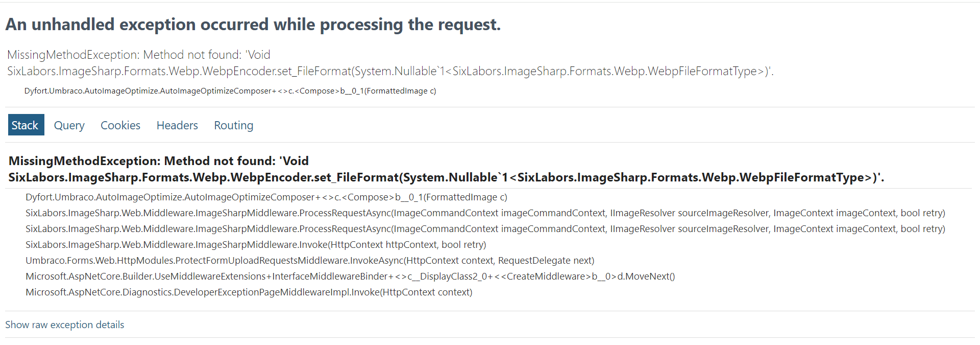The image size is (980, 345).
Task: Expand the second ProcessRequestAsync stack frame
Action: pos(485,229)
